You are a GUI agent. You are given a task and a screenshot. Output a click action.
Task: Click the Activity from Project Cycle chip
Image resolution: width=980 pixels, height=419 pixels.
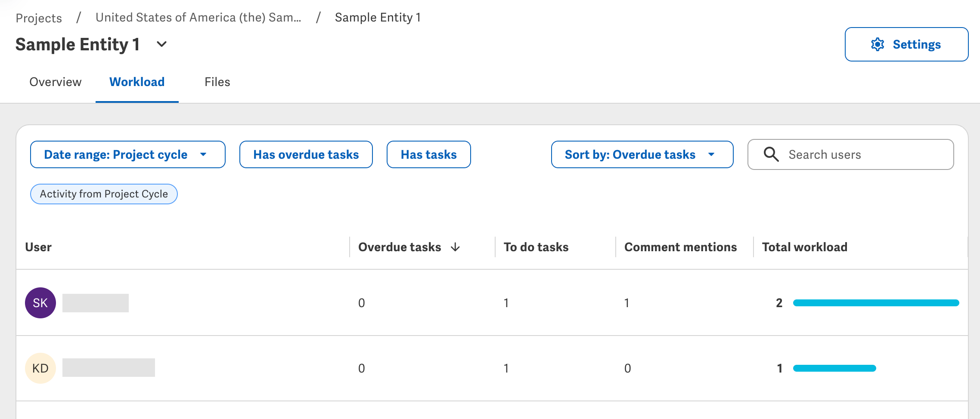(x=104, y=194)
